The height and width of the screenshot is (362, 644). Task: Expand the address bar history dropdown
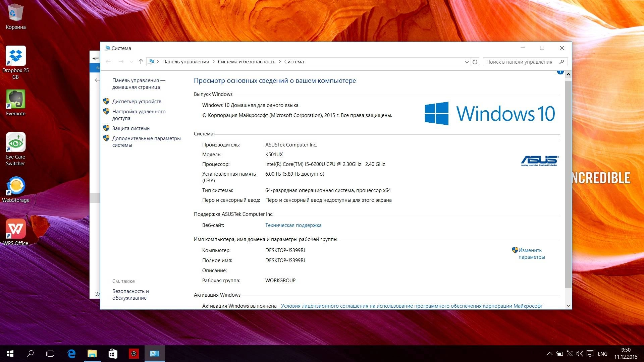(467, 62)
